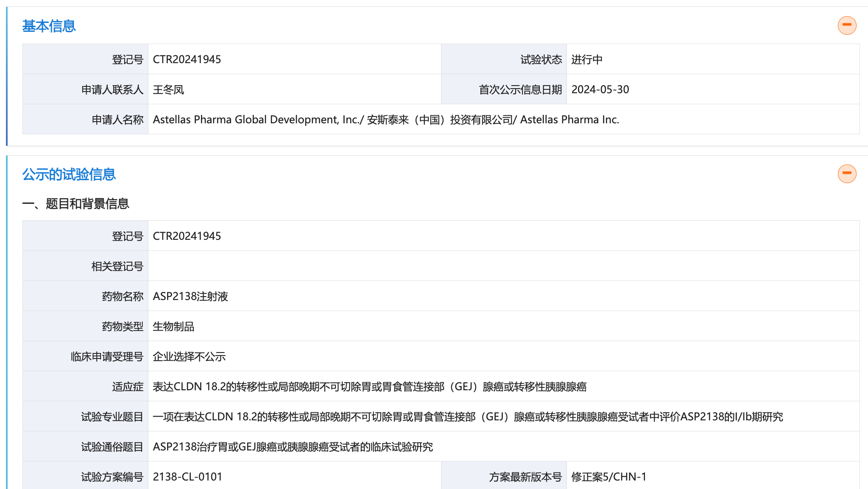Screen dimensions: 868x489
Task: Click the 试验专业题目 title text
Action: click(468, 417)
